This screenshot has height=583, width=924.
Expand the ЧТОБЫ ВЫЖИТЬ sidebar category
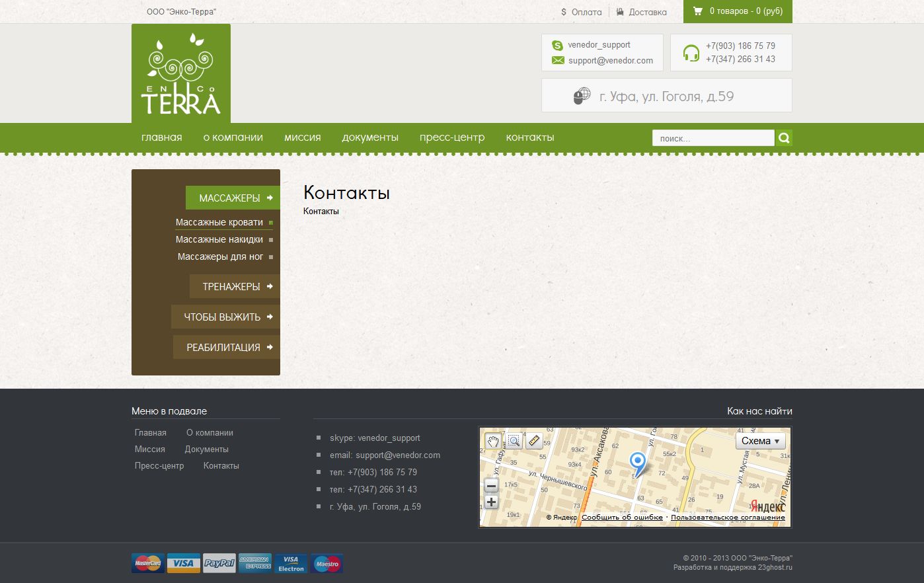coord(225,317)
